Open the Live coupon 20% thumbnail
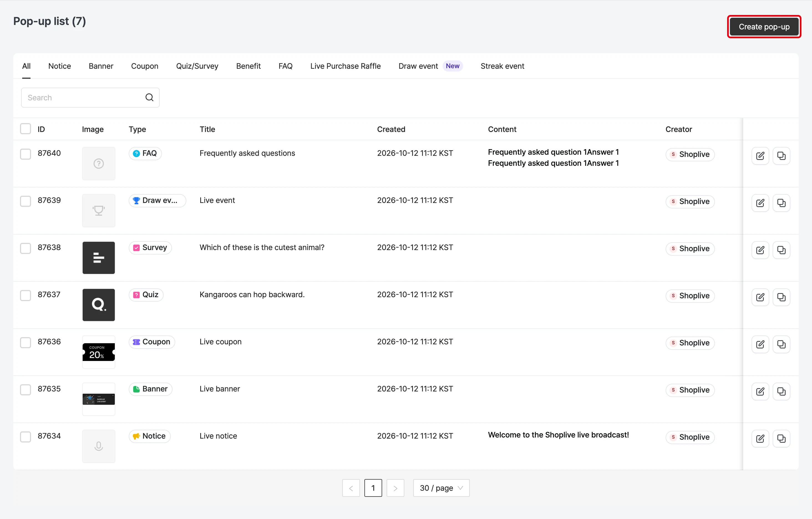 [x=99, y=352]
